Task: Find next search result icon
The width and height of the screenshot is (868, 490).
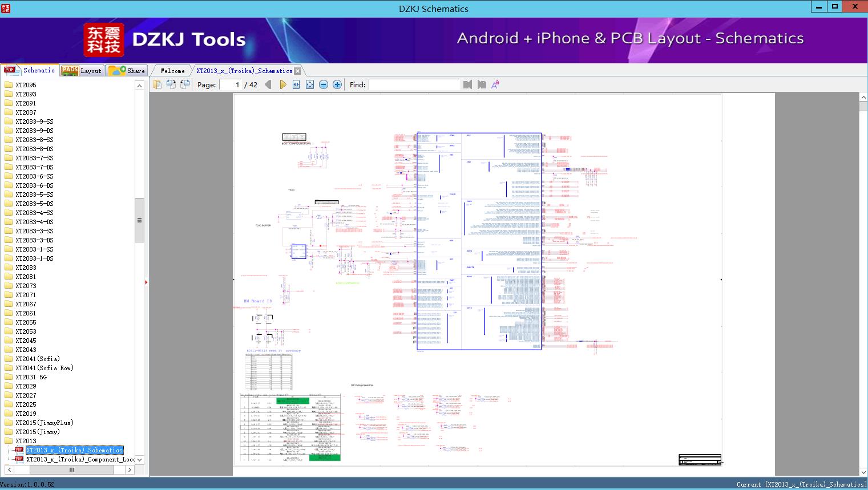Action: pyautogui.click(x=482, y=84)
